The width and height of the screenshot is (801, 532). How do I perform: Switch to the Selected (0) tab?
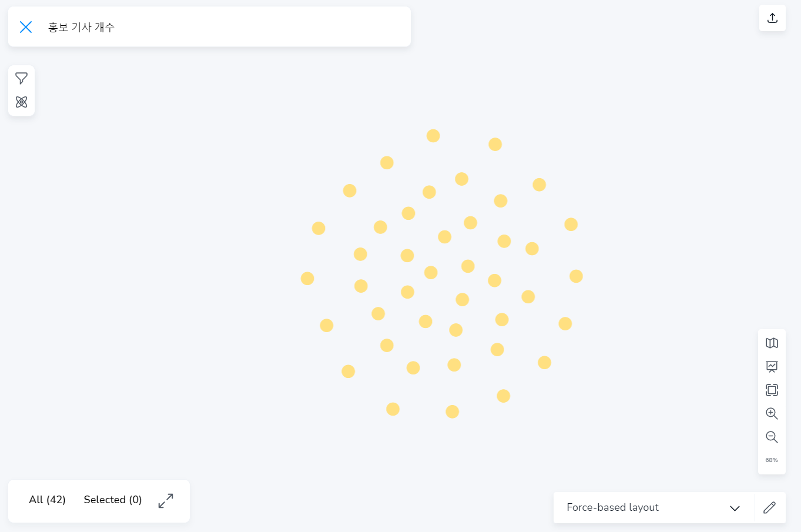113,500
